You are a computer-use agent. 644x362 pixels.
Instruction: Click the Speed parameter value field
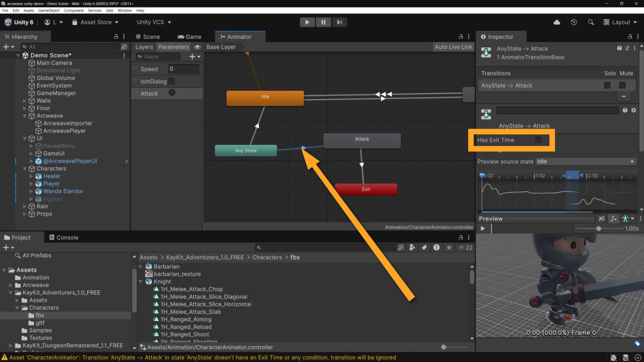click(184, 69)
